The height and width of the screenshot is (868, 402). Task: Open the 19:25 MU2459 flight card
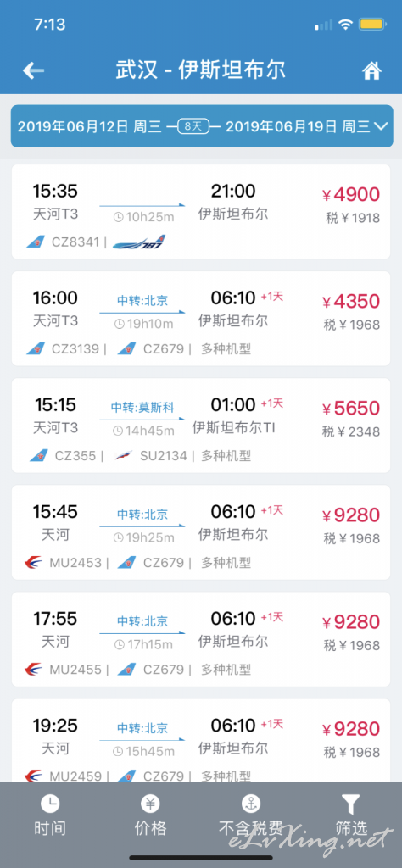201,741
